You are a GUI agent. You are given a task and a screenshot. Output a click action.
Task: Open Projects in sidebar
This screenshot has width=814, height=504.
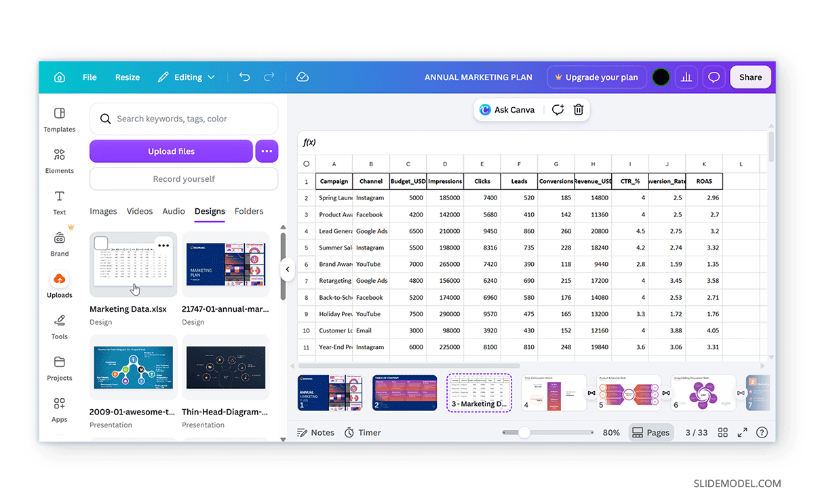(60, 368)
